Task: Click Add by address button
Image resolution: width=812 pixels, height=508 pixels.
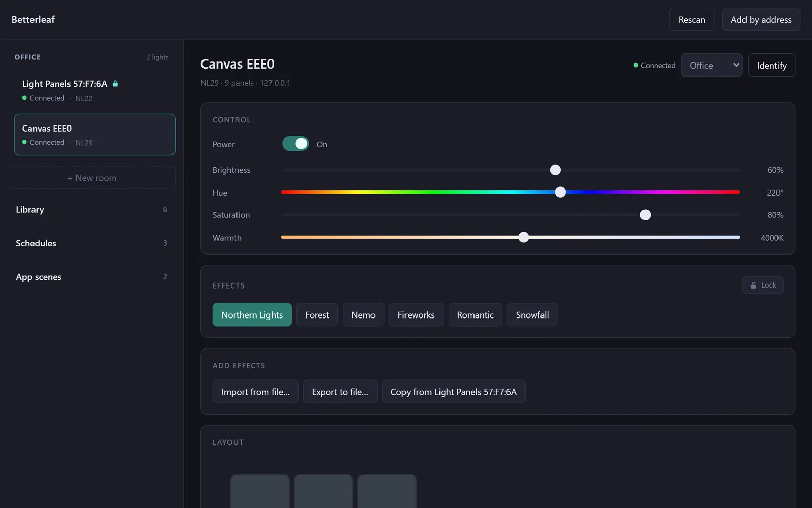Action: [761, 19]
